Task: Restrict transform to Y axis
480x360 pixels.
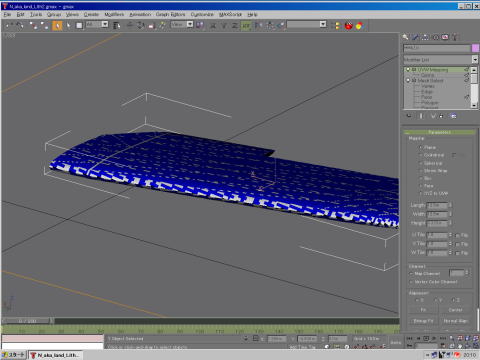Action: 224,25
